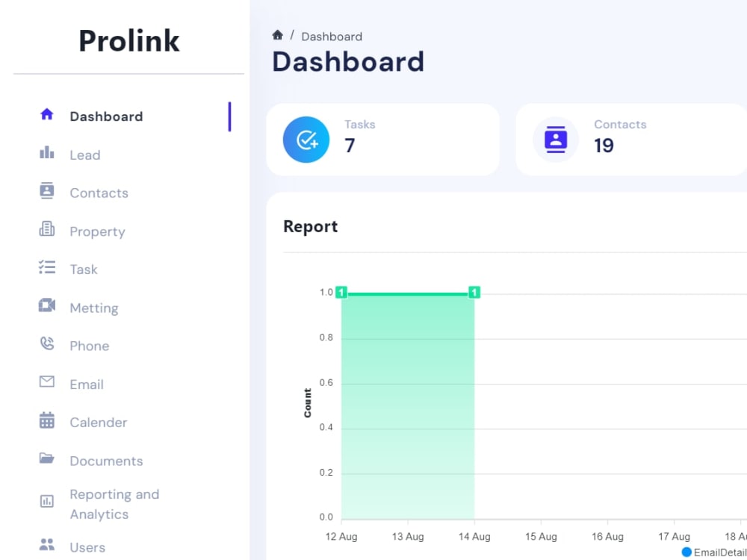
Task: Click the Metting video camera icon
Action: (46, 305)
